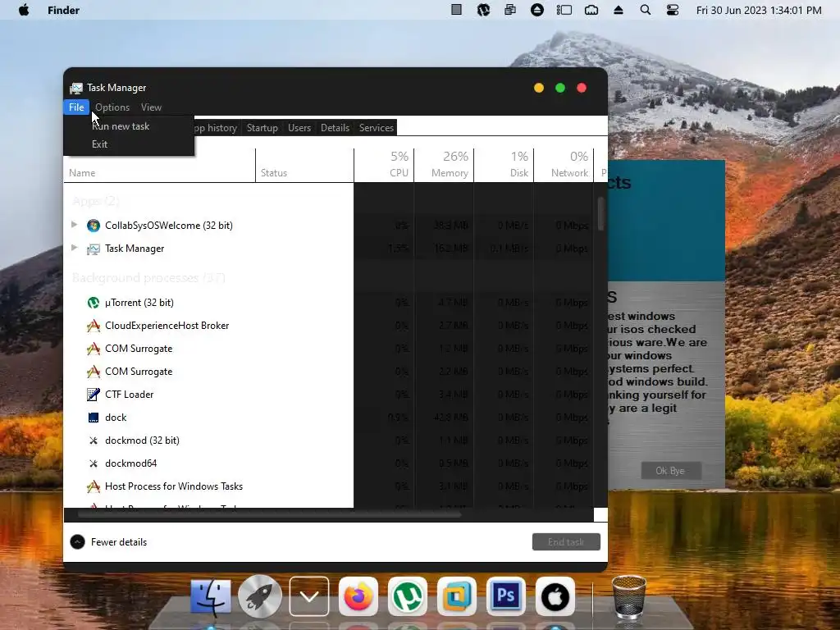Expand the CollabSysOSWelcome (32 bit) process
Viewport: 840px width, 630px height.
75,225
